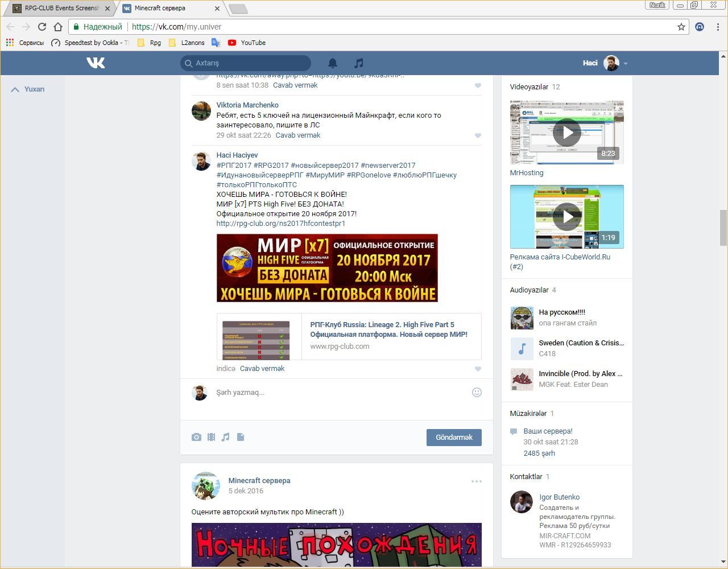Screen dimensions: 728x569
Task: Open the Сервисы apps bookmark
Action: pos(24,43)
